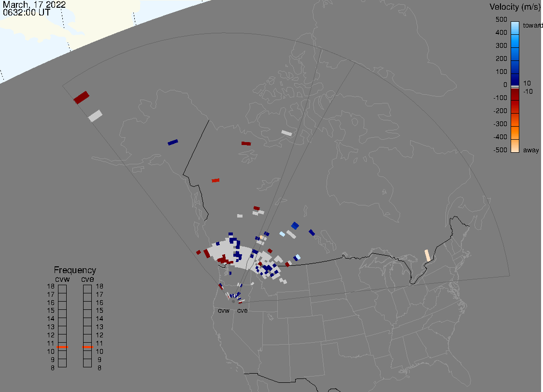
Task: Click the 10 label beside the colorbar zero
Action: coord(527,83)
